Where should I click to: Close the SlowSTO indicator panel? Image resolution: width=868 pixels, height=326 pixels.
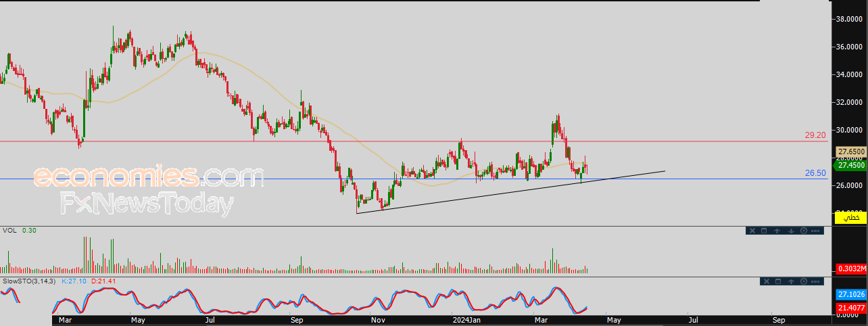[x=767, y=281]
